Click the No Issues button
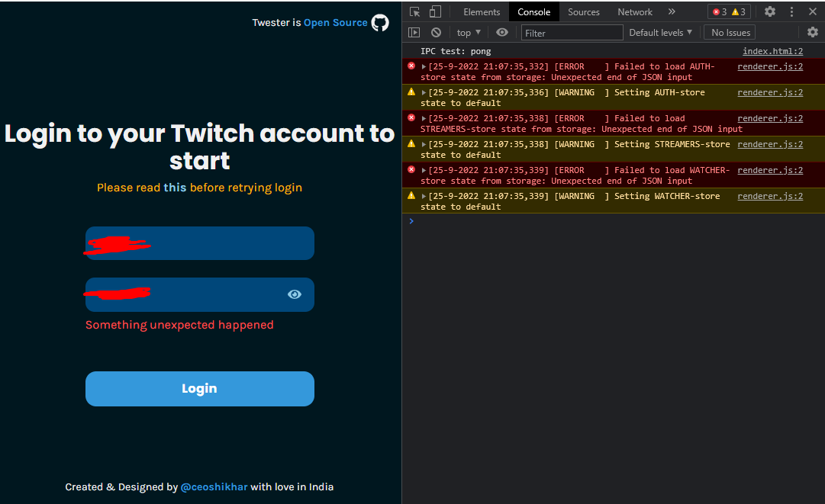This screenshot has width=825, height=504. pos(730,33)
